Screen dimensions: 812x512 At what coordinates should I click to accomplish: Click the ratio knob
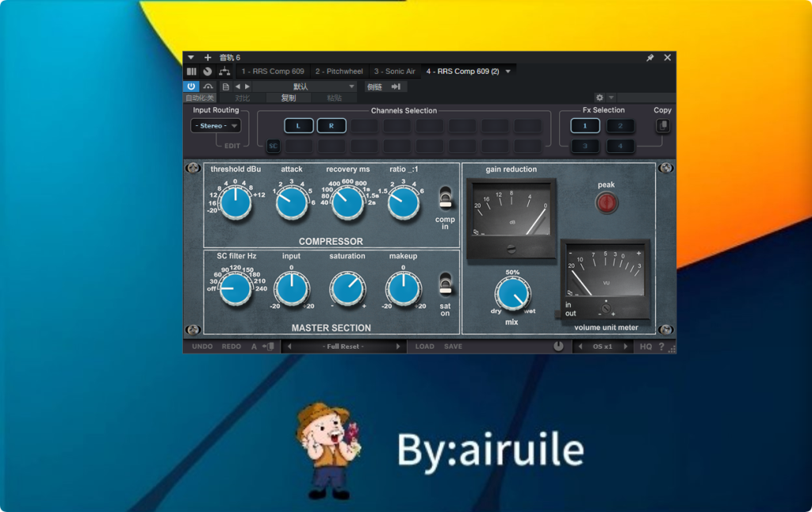coord(404,203)
